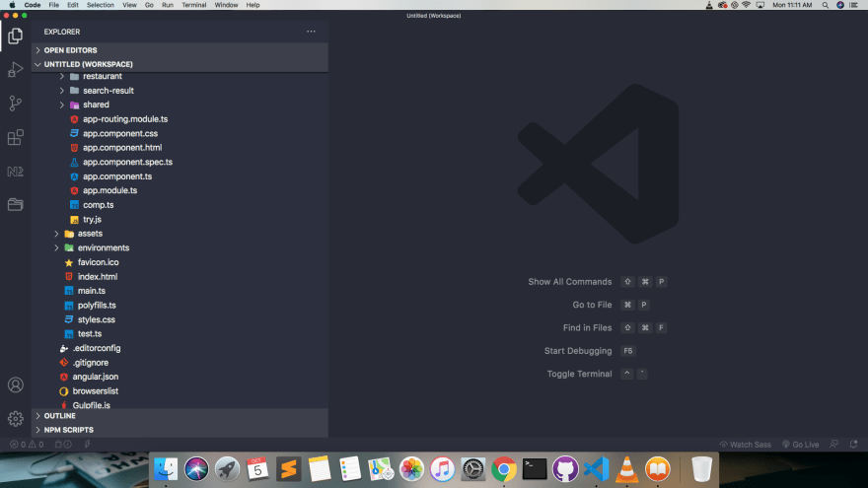Open polyfills.ts file
Viewport: 868px width, 488px height.
coord(97,306)
